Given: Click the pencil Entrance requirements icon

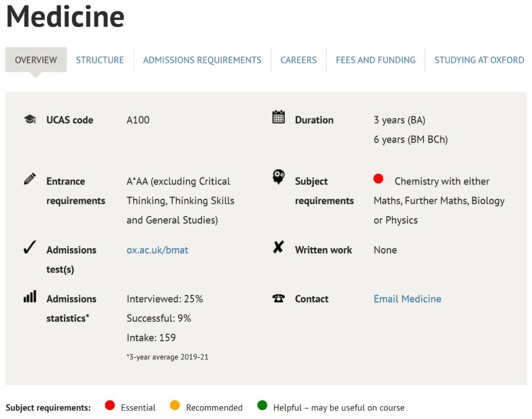Looking at the screenshot, I should tap(30, 179).
